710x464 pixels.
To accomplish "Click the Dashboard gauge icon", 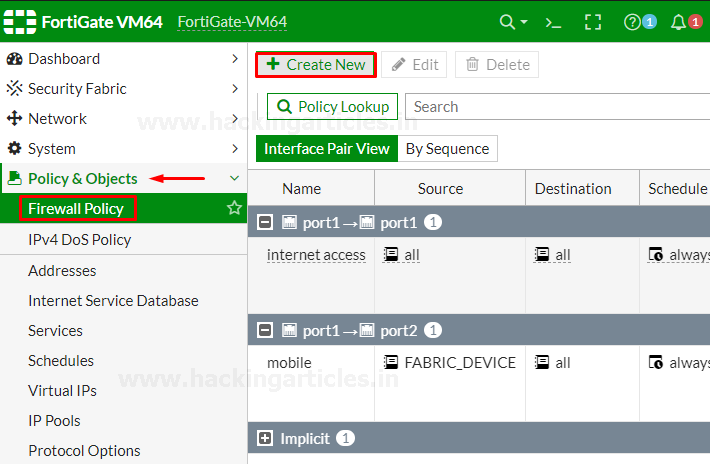I will [x=14, y=59].
